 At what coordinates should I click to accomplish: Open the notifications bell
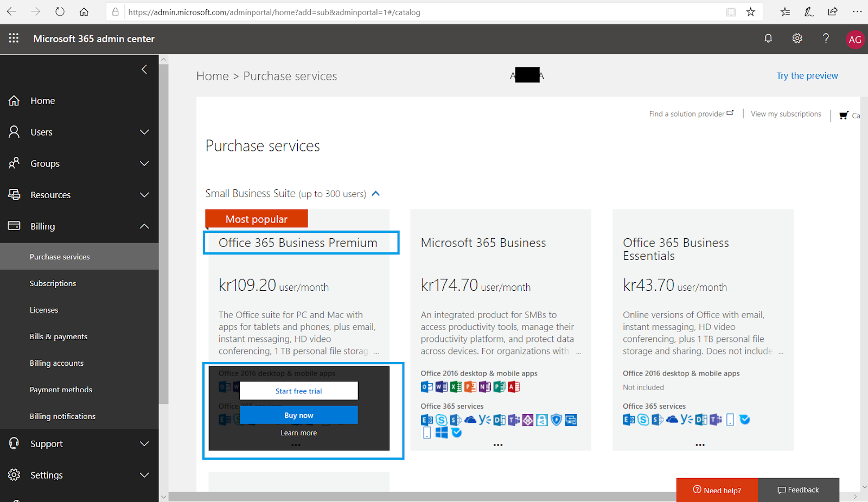pos(768,38)
